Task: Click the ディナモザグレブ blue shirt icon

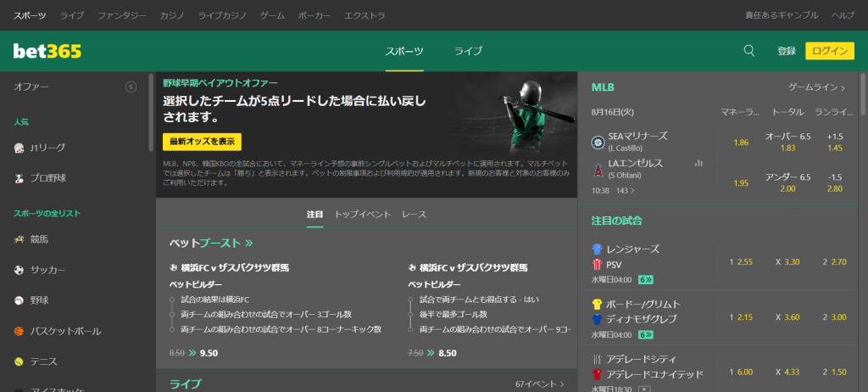Action: click(597, 319)
